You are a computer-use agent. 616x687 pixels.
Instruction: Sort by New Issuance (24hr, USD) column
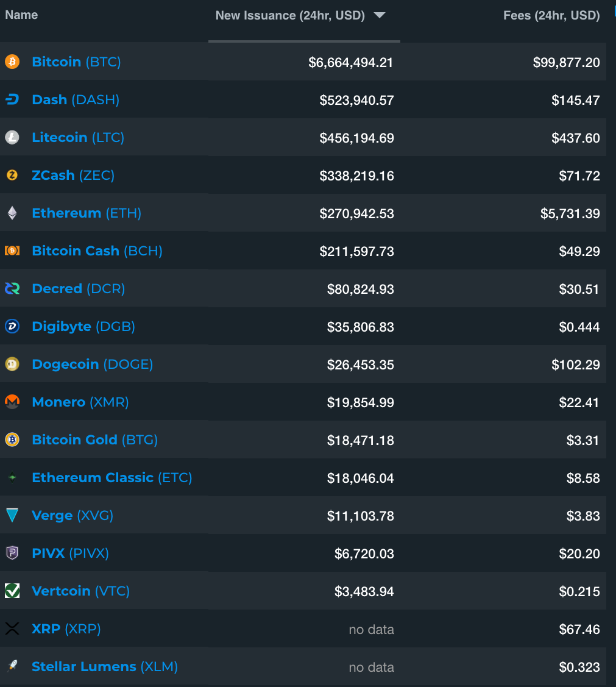click(x=290, y=15)
